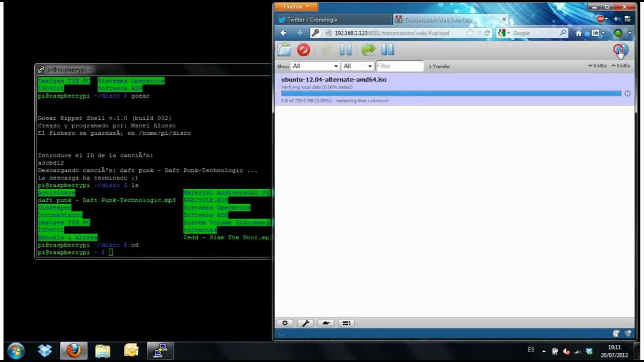Open the URL history dropdown arrow

coord(478,33)
